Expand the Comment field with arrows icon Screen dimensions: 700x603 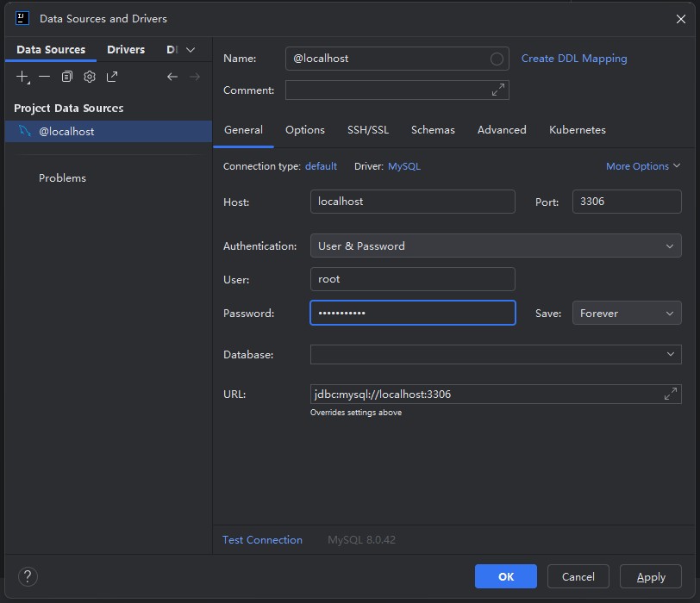[x=498, y=90]
